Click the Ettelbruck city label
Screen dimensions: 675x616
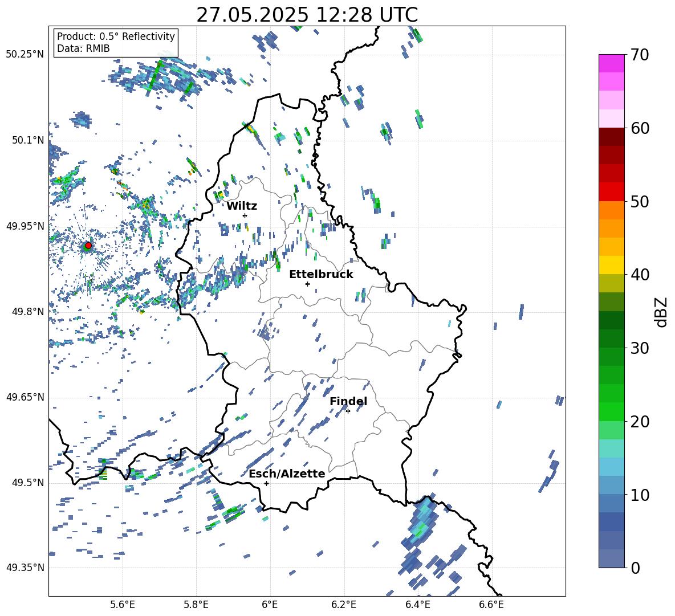(x=321, y=275)
